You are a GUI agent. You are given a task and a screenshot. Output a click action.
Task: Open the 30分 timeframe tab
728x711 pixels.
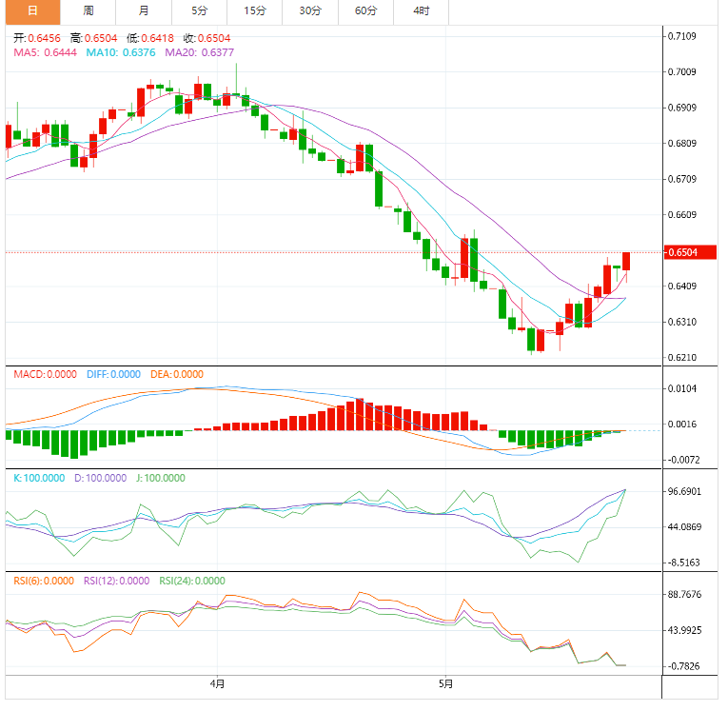click(310, 11)
